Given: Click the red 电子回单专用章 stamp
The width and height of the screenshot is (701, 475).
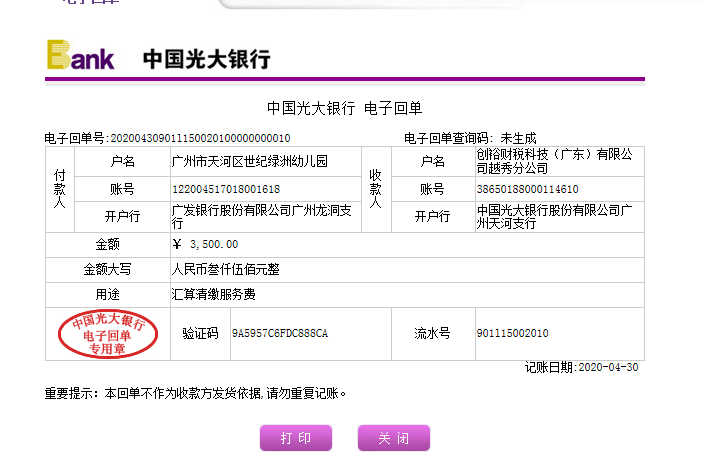Looking at the screenshot, I should point(108,334).
